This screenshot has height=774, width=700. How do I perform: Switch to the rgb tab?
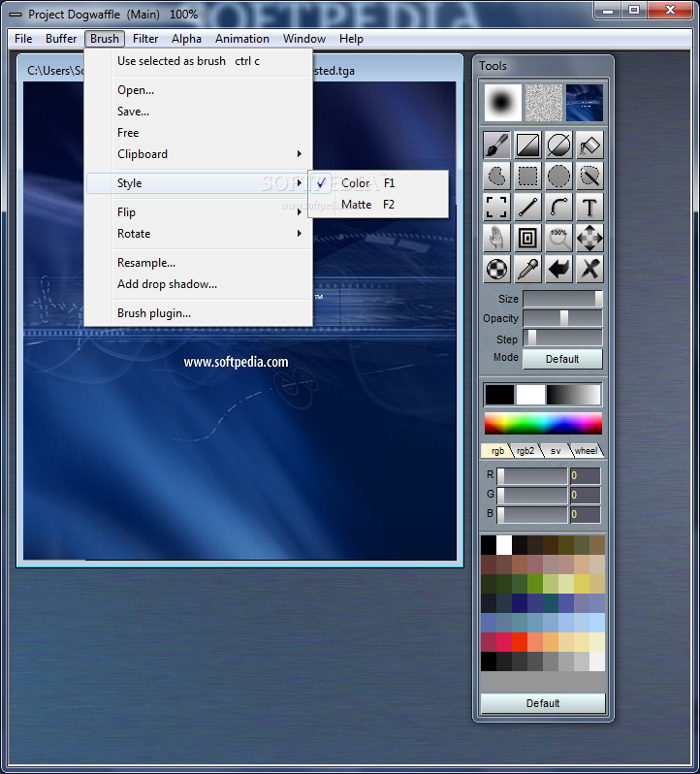[497, 451]
